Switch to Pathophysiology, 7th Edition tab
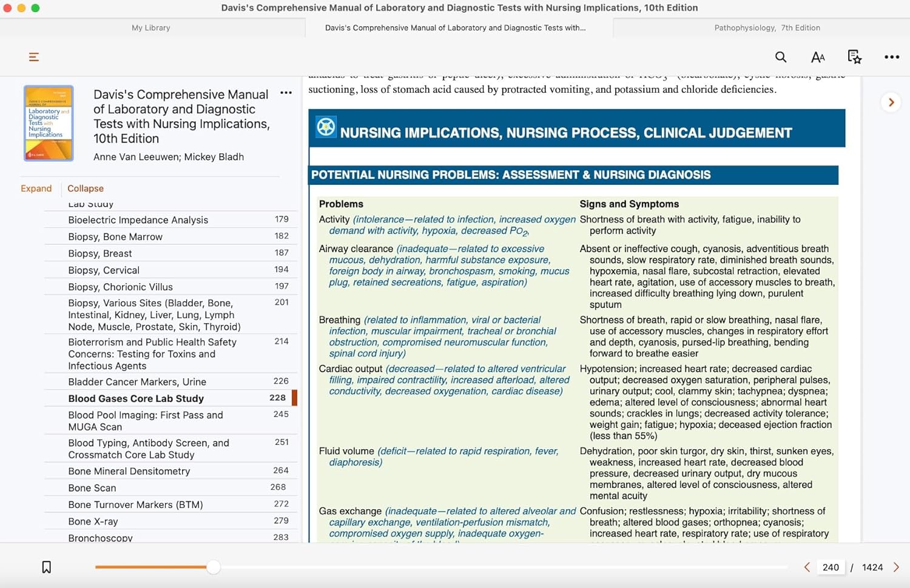 767,28
